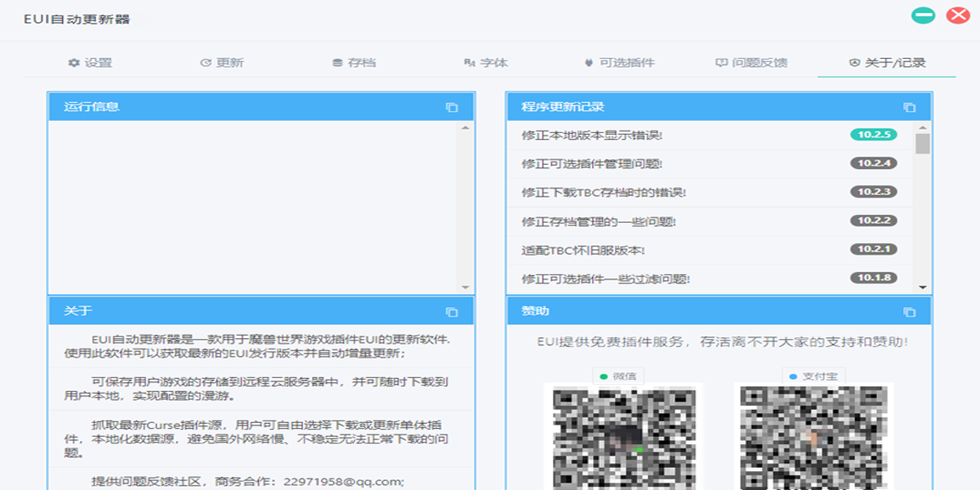The width and height of the screenshot is (980, 490).
Task: Click the 支付宝 payment label
Action: [x=813, y=376]
